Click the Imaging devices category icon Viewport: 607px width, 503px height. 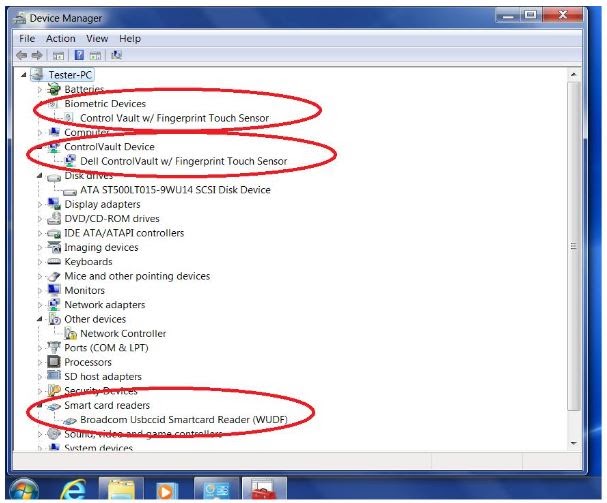[x=54, y=247]
